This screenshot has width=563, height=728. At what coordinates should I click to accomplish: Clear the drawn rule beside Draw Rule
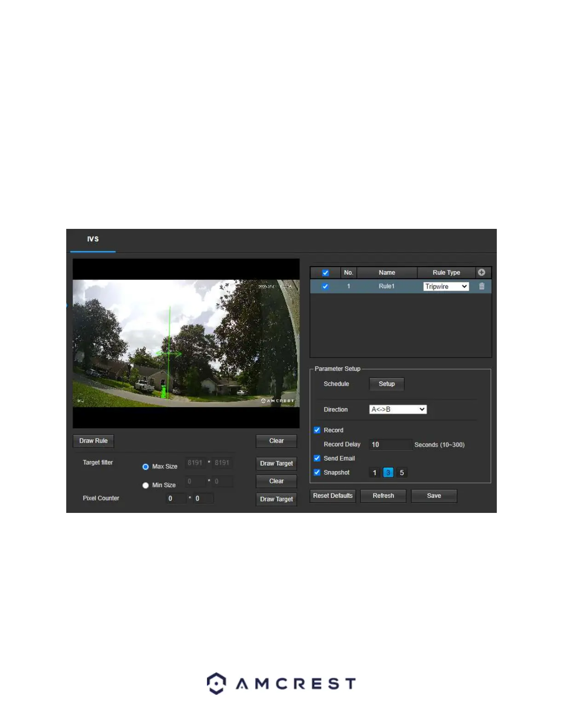[276, 441]
